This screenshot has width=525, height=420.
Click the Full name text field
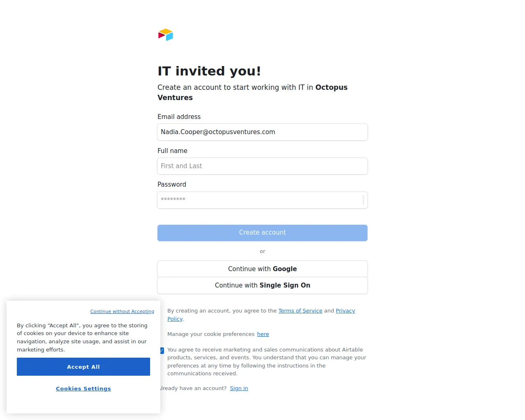262,166
